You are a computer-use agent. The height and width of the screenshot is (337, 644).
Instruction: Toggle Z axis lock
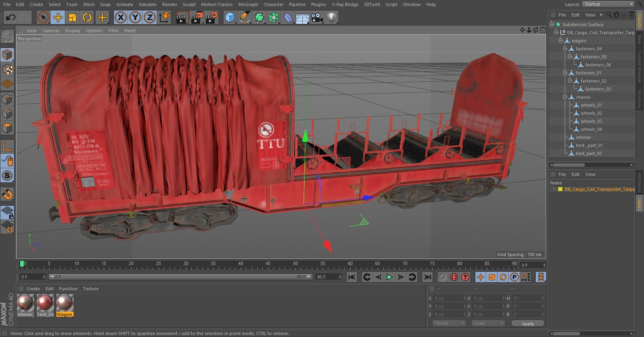click(x=150, y=17)
